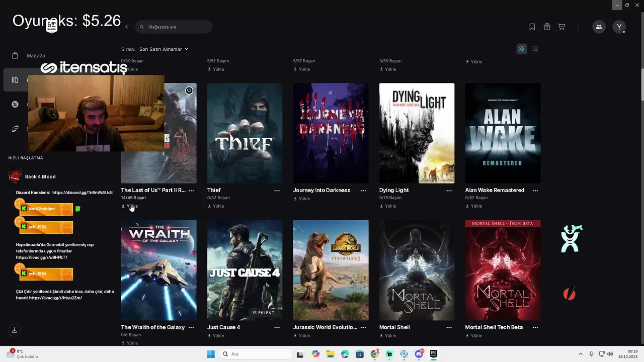Click Yükle under Just Cause 4
Image resolution: width=644 pixels, height=362 pixels.
216,336
